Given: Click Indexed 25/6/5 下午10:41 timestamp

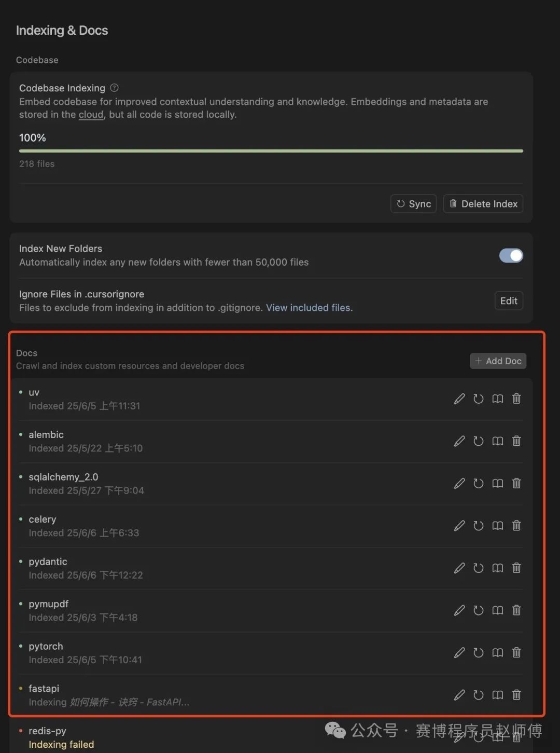Looking at the screenshot, I should [86, 660].
